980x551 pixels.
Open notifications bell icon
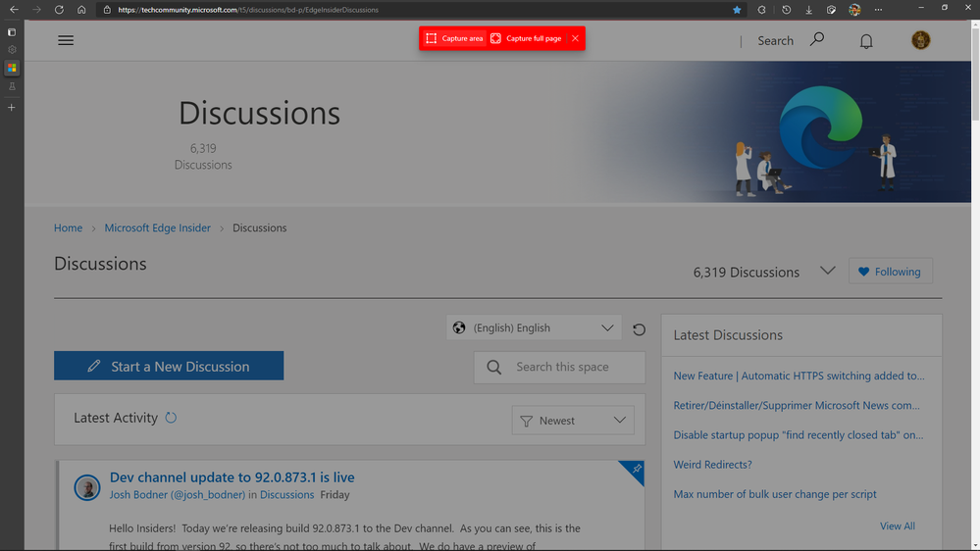click(x=866, y=41)
